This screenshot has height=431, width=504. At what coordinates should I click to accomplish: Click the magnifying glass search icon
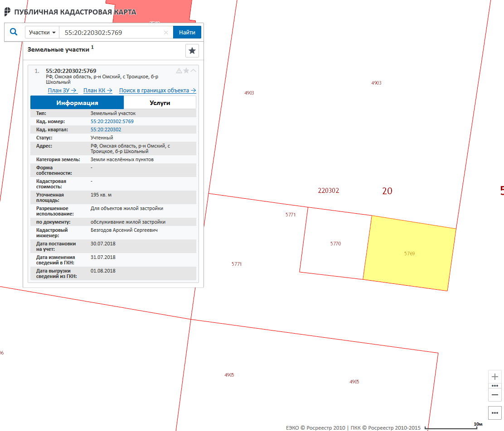pos(14,32)
